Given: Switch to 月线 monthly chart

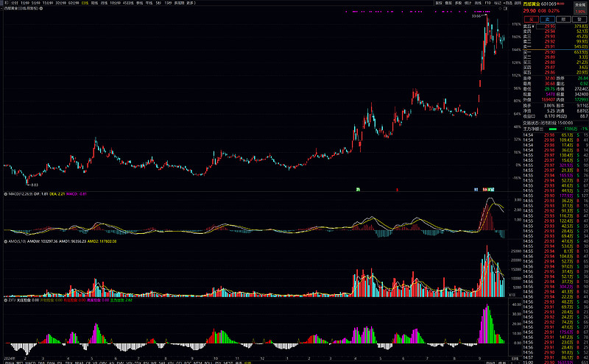Looking at the screenshot, I should [x=104, y=3].
